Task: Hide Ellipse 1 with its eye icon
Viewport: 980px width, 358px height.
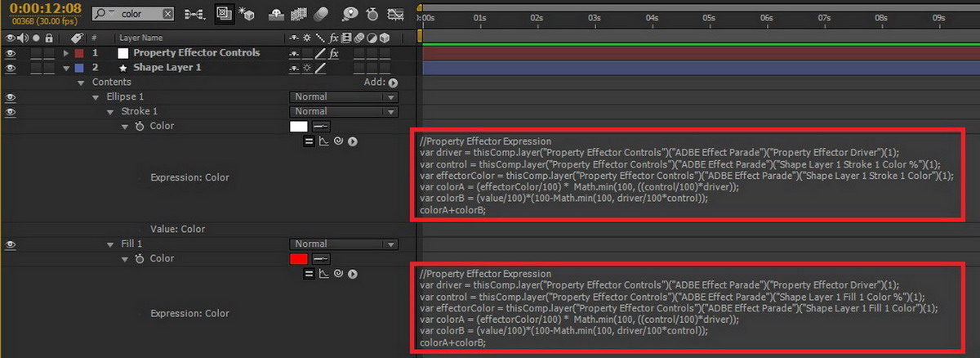Action: click(x=11, y=97)
